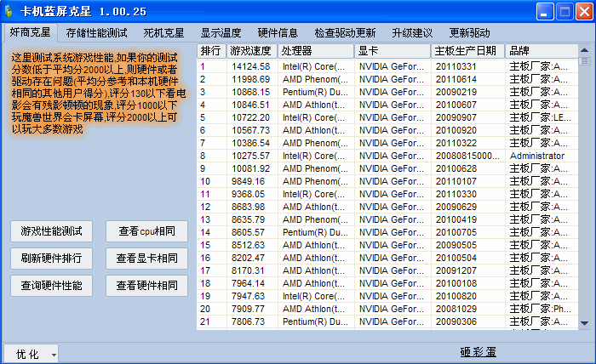Click scrollbar down arrow in list
The height and width of the screenshot is (364, 596).
[585, 323]
